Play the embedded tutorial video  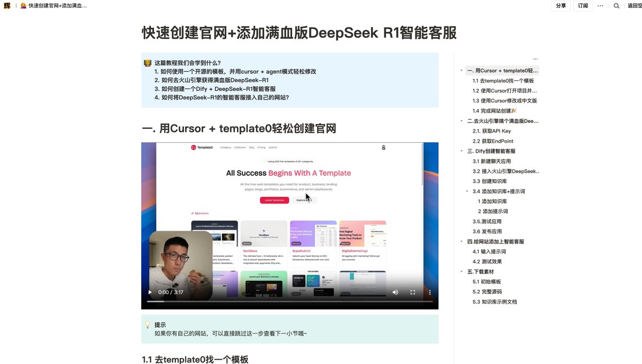pos(150,292)
